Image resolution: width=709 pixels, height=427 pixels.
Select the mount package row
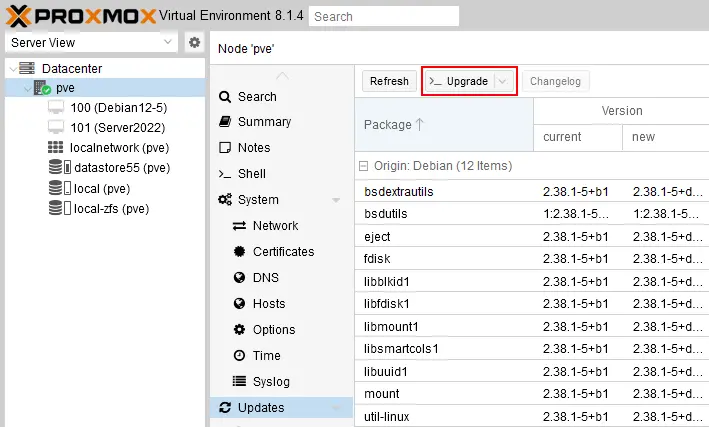point(532,394)
